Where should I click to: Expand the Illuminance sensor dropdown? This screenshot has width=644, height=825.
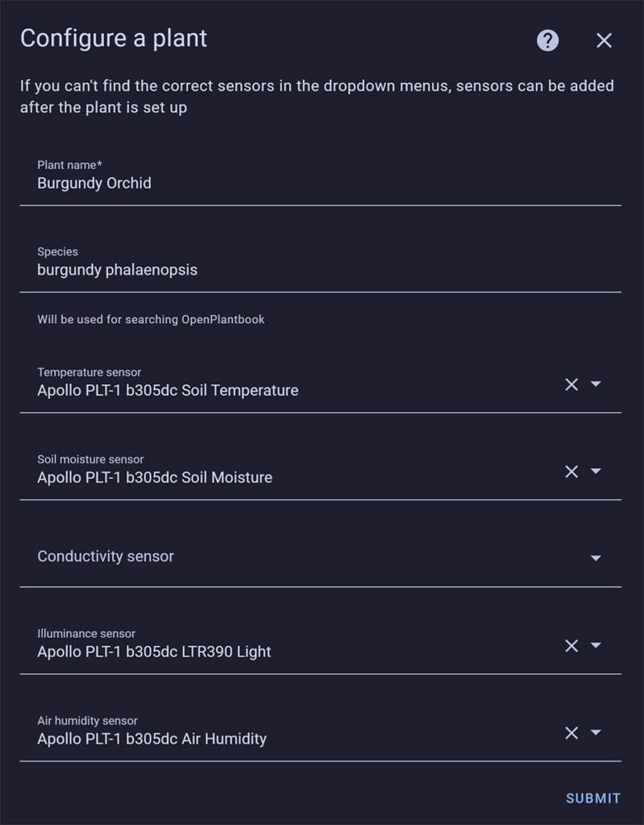[x=596, y=645]
